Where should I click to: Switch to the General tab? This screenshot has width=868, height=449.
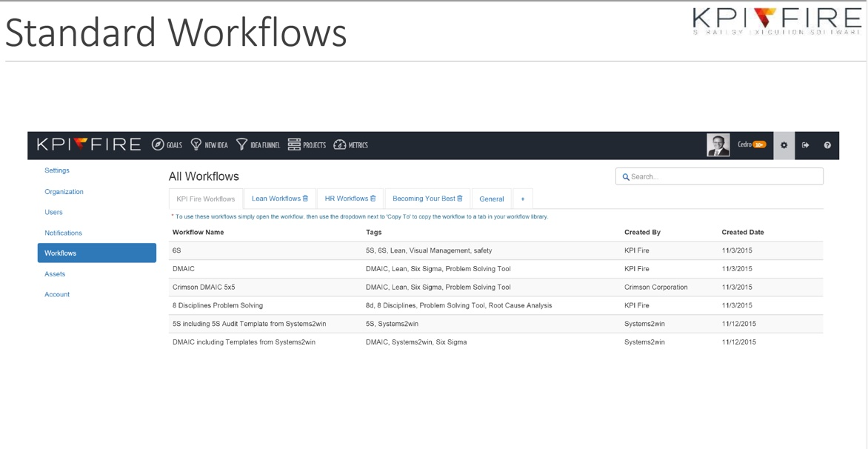coord(491,199)
